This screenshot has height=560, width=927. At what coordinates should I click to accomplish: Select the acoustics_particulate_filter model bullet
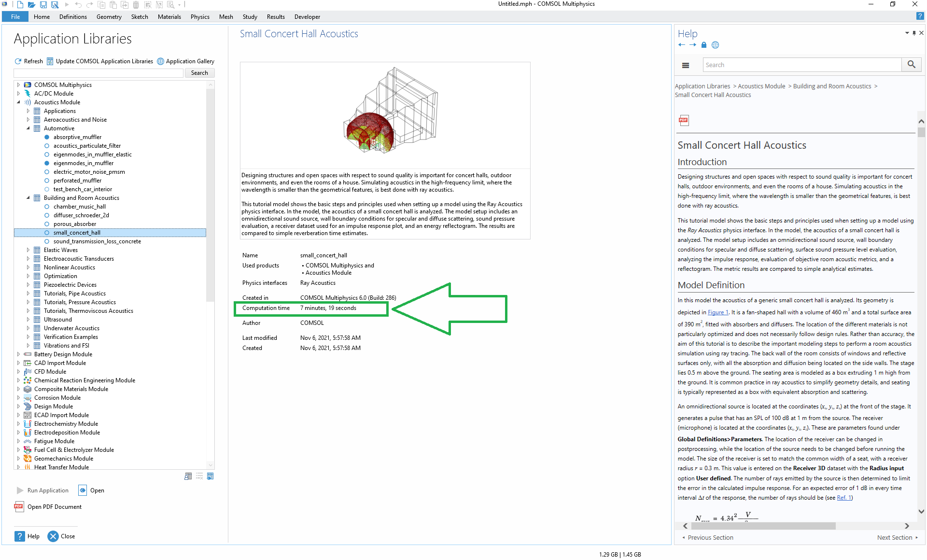coord(47,146)
